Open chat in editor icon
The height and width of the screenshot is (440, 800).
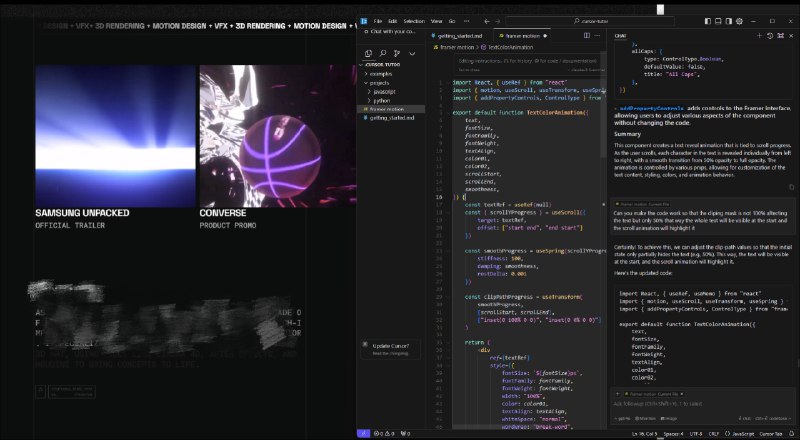point(781,36)
